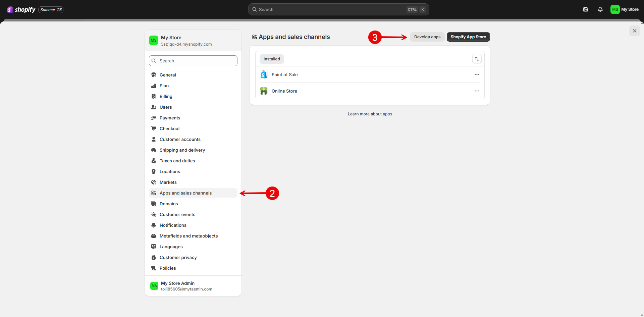Click the Markets globe icon
The width and height of the screenshot is (644, 317).
click(154, 182)
